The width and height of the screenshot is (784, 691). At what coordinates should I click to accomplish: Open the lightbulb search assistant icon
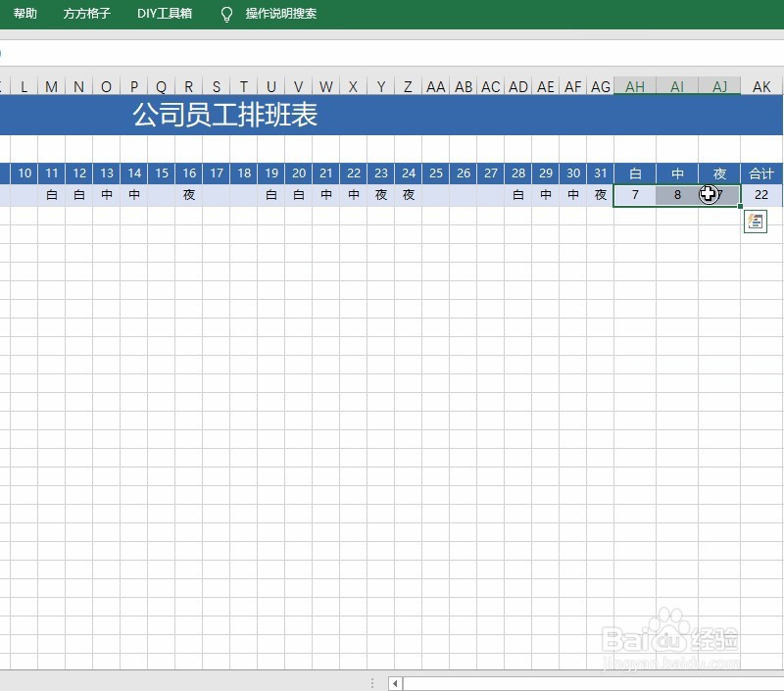tap(225, 14)
